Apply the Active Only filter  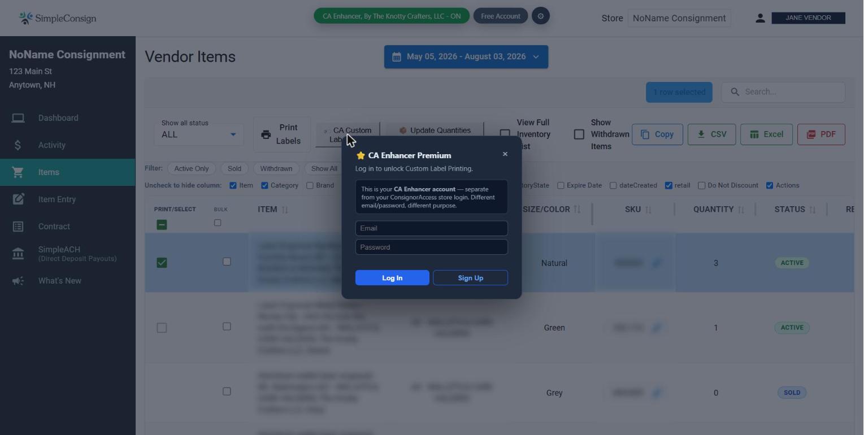[x=192, y=169]
